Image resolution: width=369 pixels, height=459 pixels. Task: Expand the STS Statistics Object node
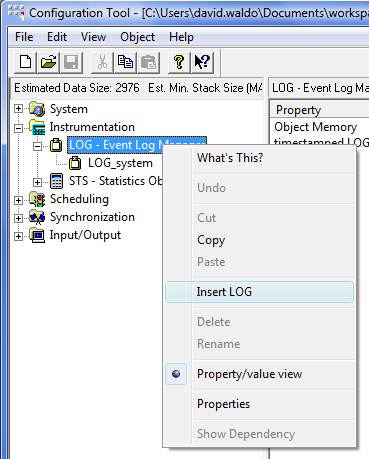37,182
